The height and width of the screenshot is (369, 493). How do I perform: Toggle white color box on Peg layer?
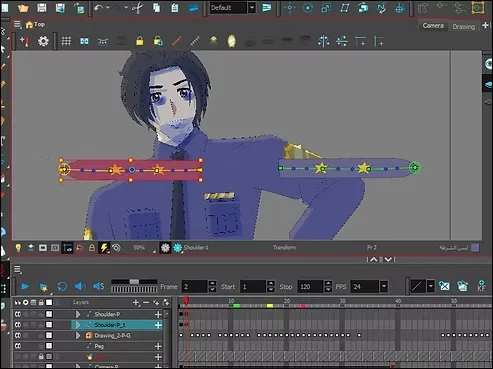(49, 346)
